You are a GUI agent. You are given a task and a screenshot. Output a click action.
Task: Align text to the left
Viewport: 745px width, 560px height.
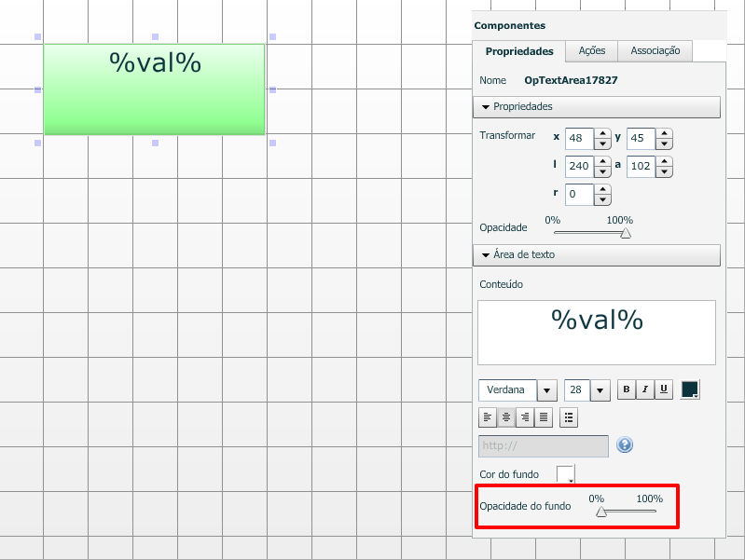coord(487,417)
